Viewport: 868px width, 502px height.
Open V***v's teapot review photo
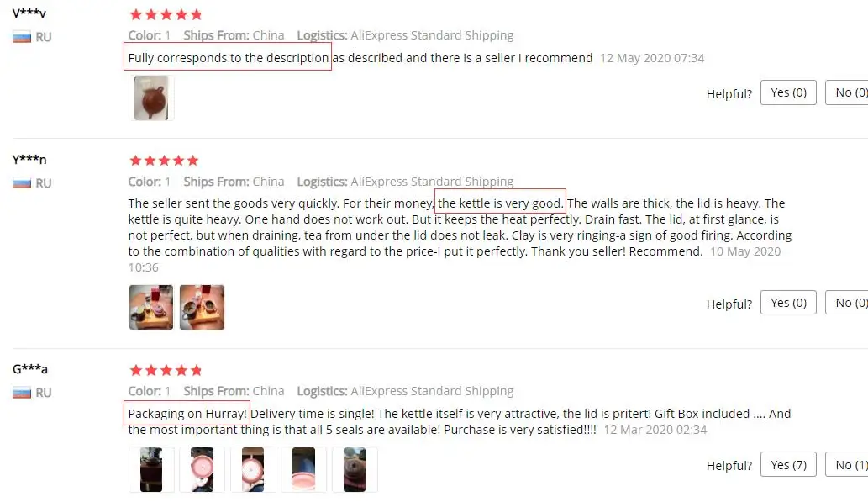point(151,98)
